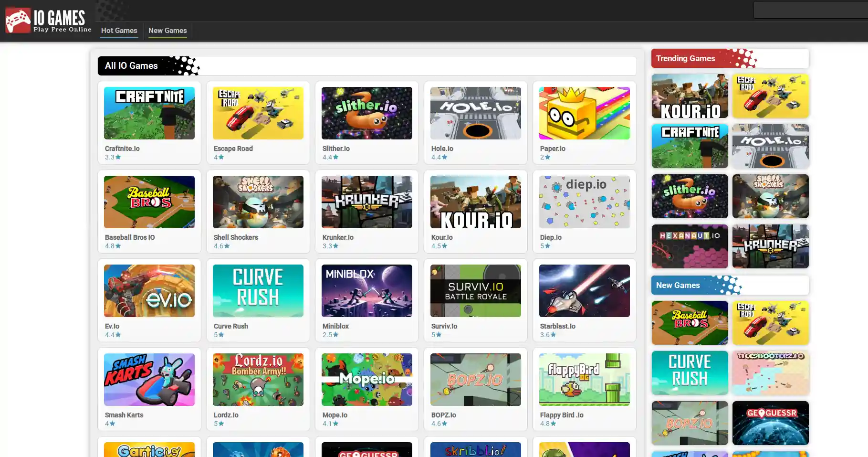Open Krunker.io thumbnail in the main grid
The image size is (868, 457).
pyautogui.click(x=366, y=202)
